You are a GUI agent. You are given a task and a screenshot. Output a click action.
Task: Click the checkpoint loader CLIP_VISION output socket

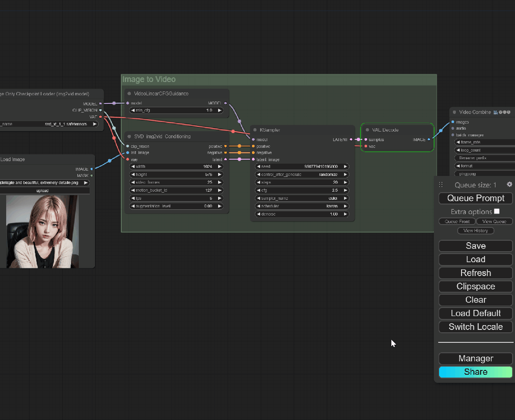click(x=101, y=110)
